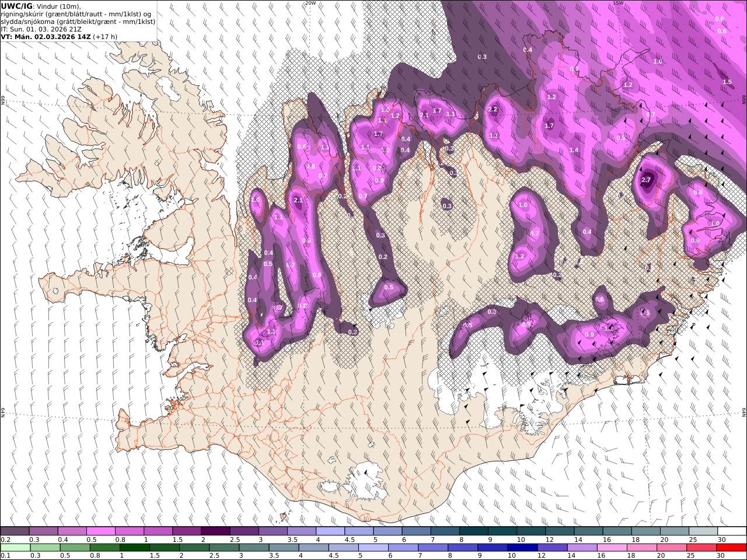Pick the 10 dark blue swatch in bottom legend row
747x560 pixels.
point(522,548)
